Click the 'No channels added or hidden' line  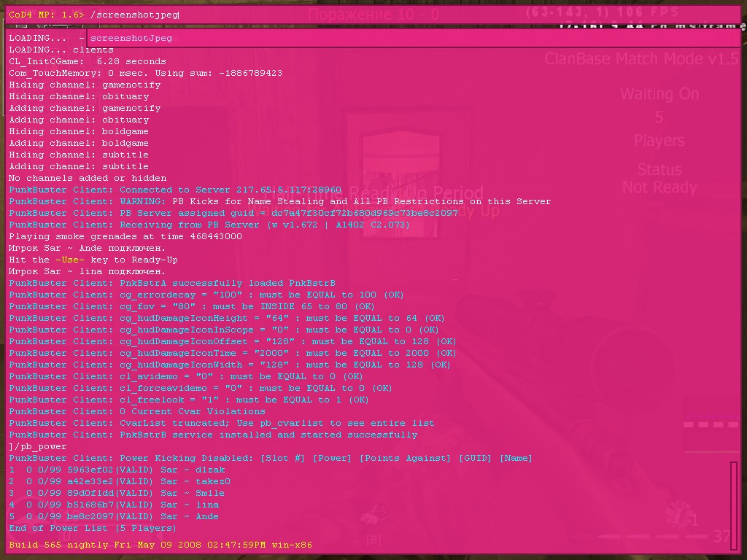(88, 178)
